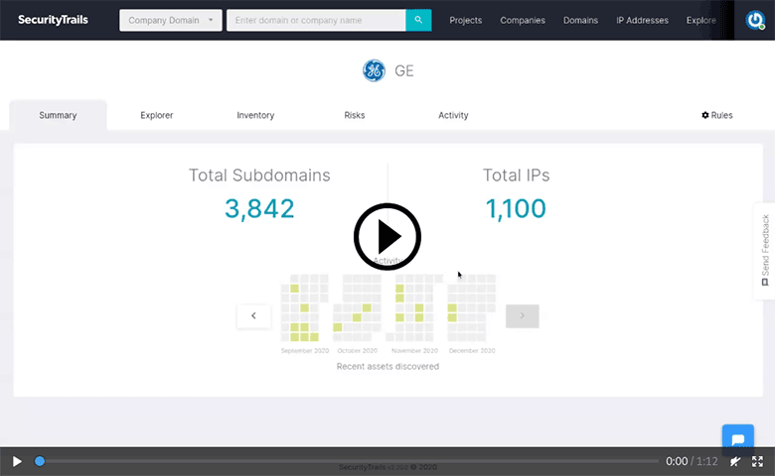Select the Summary tab
This screenshot has height=476, width=775.
[58, 115]
